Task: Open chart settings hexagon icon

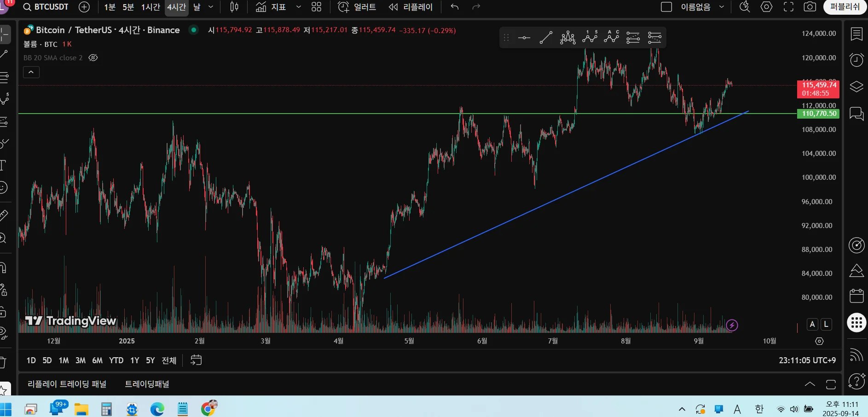Action: tap(766, 7)
